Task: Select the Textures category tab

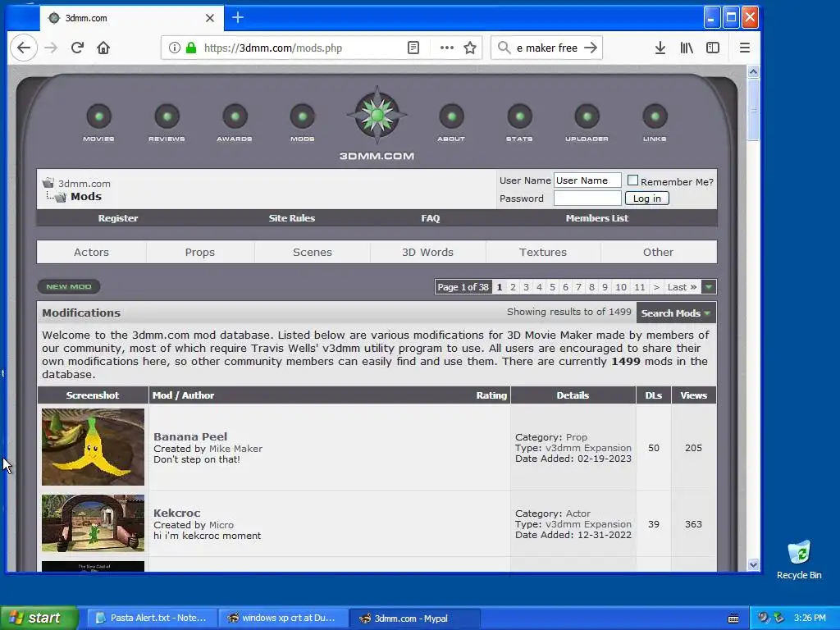Action: pos(543,253)
